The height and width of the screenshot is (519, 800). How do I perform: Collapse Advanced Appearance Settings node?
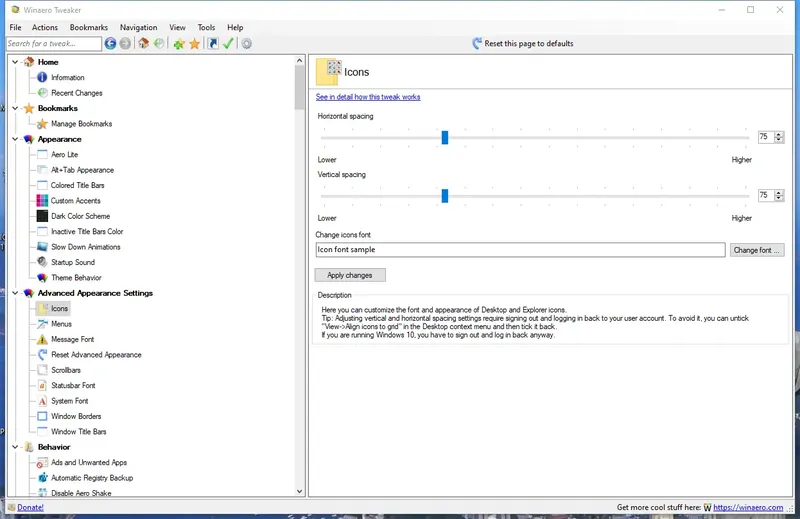pos(15,293)
